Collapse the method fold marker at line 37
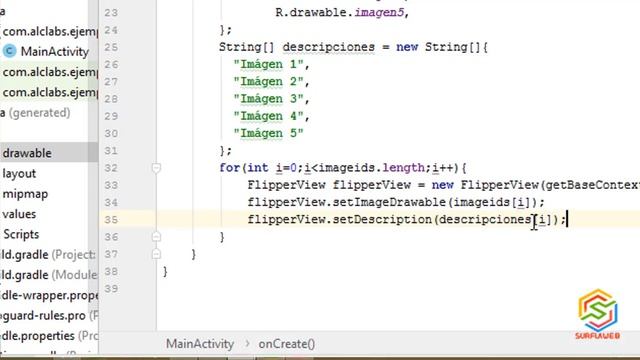 [x=156, y=254]
